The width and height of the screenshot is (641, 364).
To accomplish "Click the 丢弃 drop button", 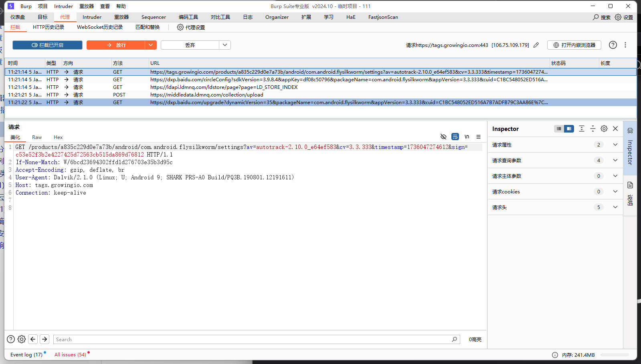I will click(x=190, y=45).
